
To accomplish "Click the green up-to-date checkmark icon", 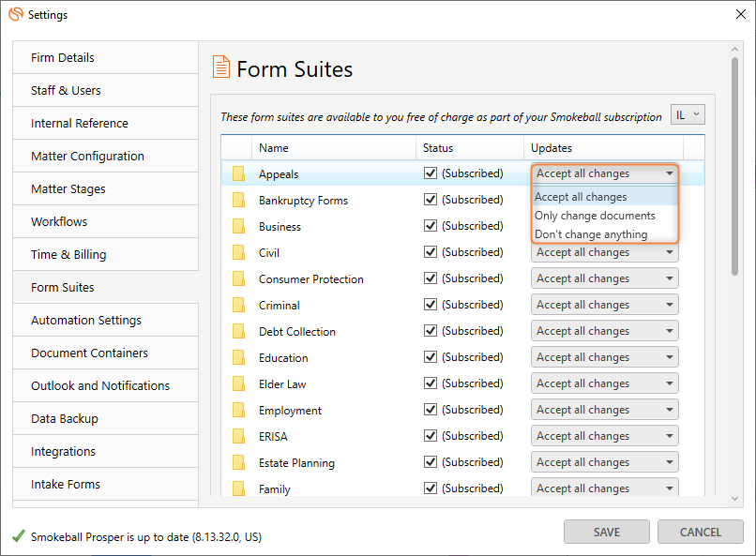I will 19,535.
